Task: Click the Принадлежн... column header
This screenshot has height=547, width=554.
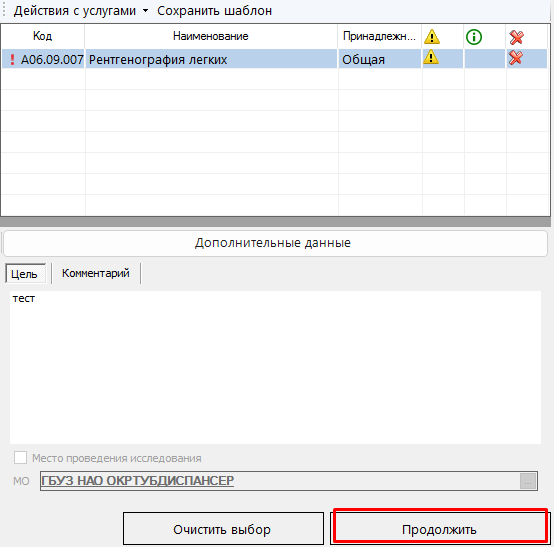Action: coord(379,36)
